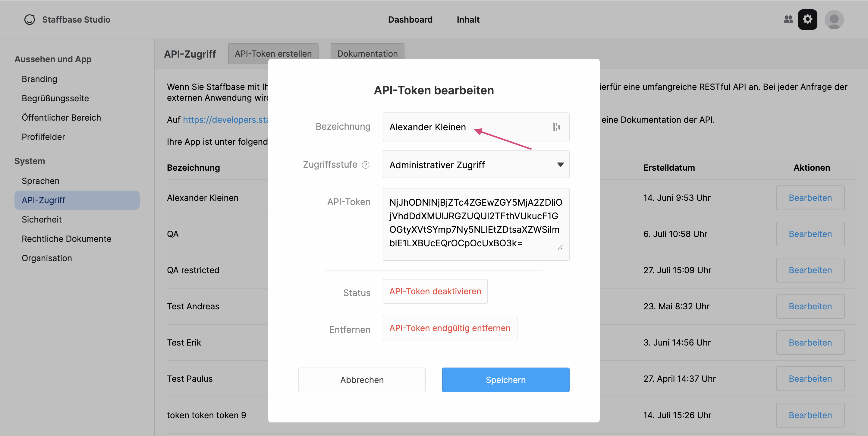Click the Bezeichnung name input field
This screenshot has width=868, height=436.
click(476, 127)
